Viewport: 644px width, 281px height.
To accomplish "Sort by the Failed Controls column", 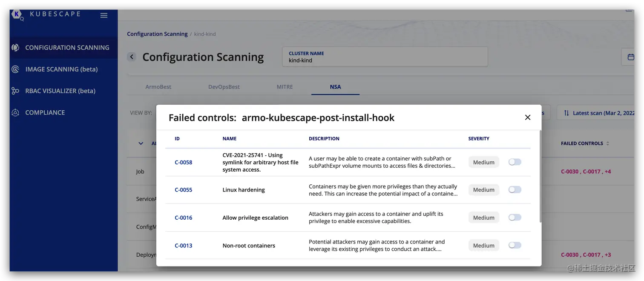I will (x=585, y=143).
